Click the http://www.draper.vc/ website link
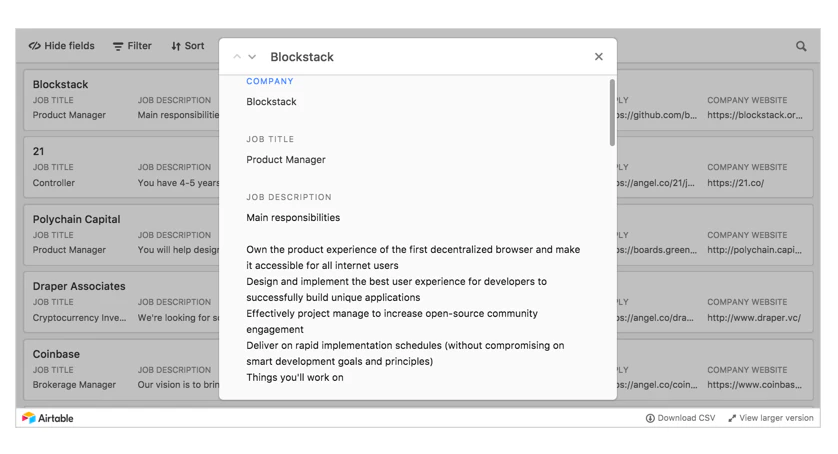This screenshot has height=454, width=838. pyautogui.click(x=754, y=318)
